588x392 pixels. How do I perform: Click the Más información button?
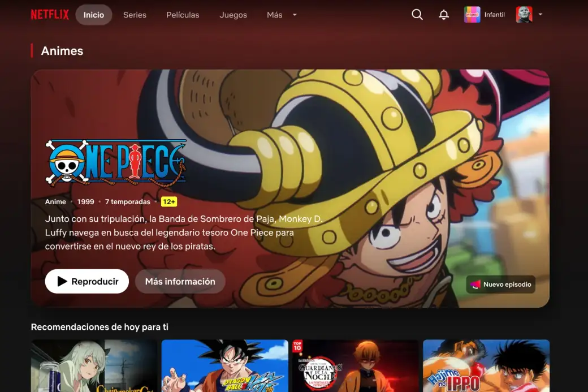180,281
